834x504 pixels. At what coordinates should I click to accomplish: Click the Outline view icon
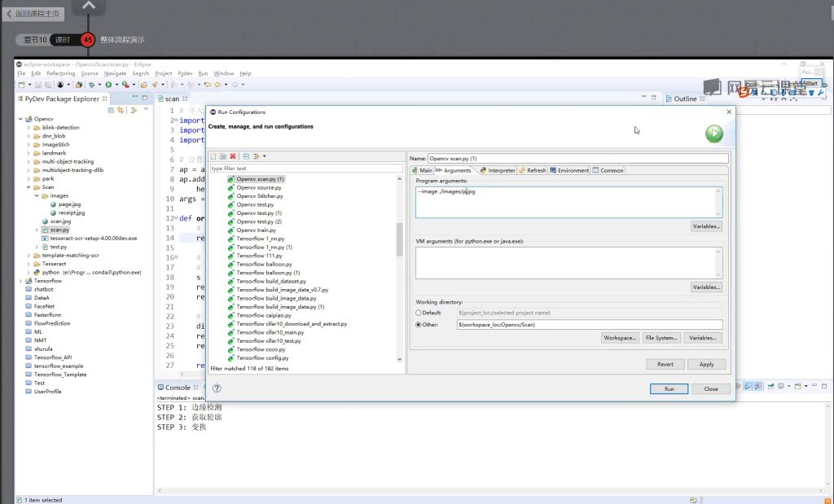click(669, 99)
